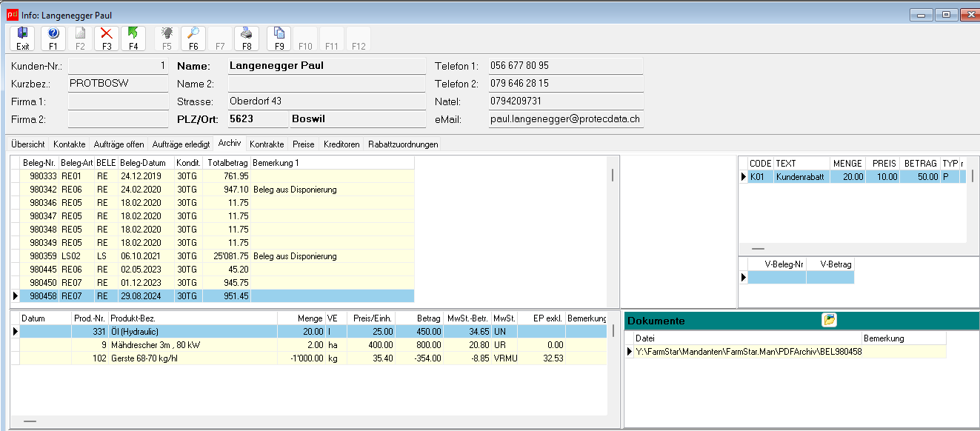Screen dimensions: 980x431
Task: Click the Firma 1 input field
Action: (119, 101)
